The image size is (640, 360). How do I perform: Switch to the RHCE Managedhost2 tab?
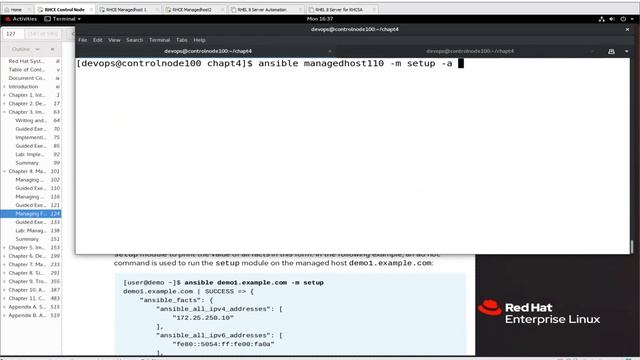[192, 9]
